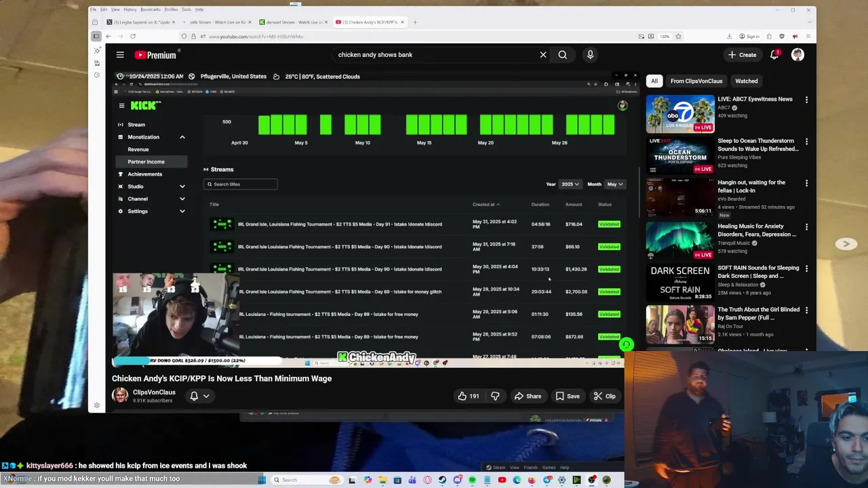Open options for Sleep to Ocean Thunderstorm video
The width and height of the screenshot is (868, 488).
click(x=806, y=142)
